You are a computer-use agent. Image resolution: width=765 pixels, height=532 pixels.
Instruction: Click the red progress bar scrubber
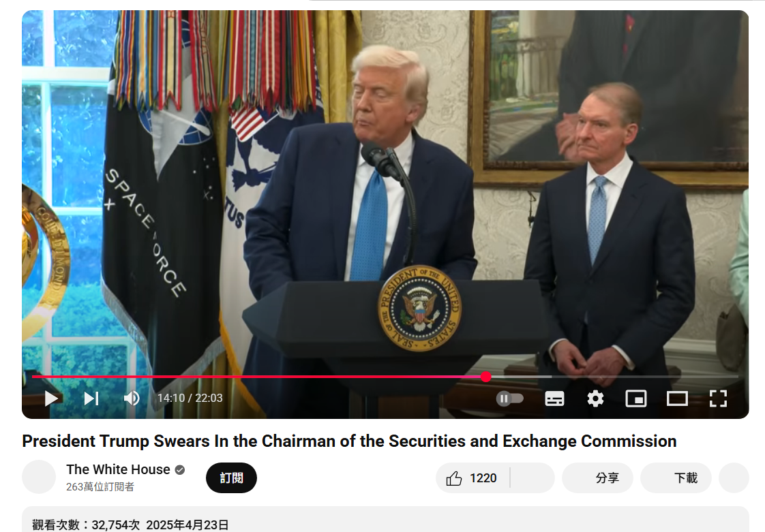point(485,377)
